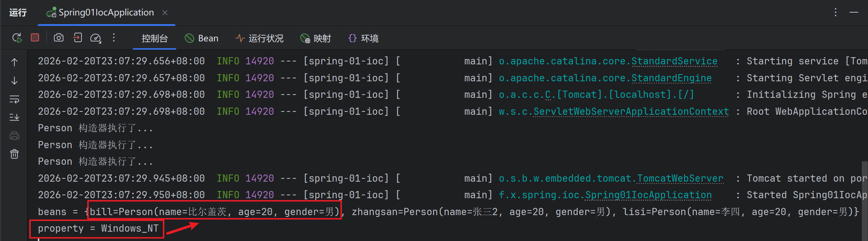Toggle scroll to end of console
Image resolution: width=868 pixels, height=241 pixels.
point(14,117)
